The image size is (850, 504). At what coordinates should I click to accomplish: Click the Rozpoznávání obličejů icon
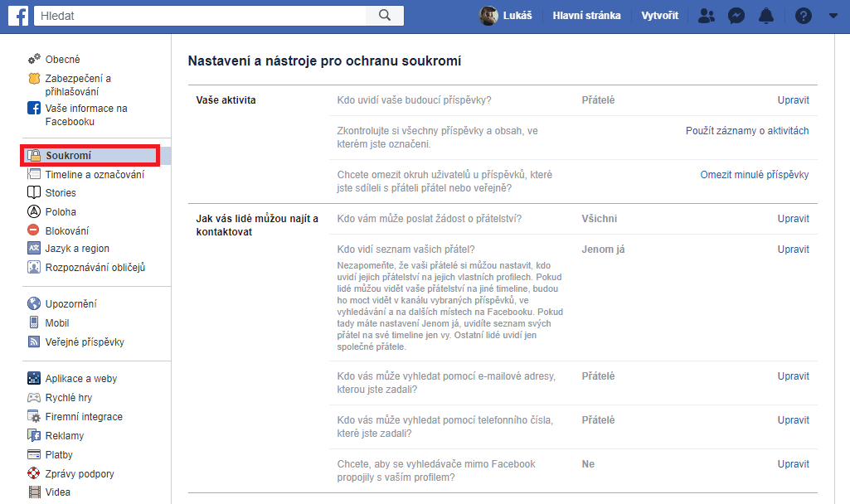click(34, 267)
